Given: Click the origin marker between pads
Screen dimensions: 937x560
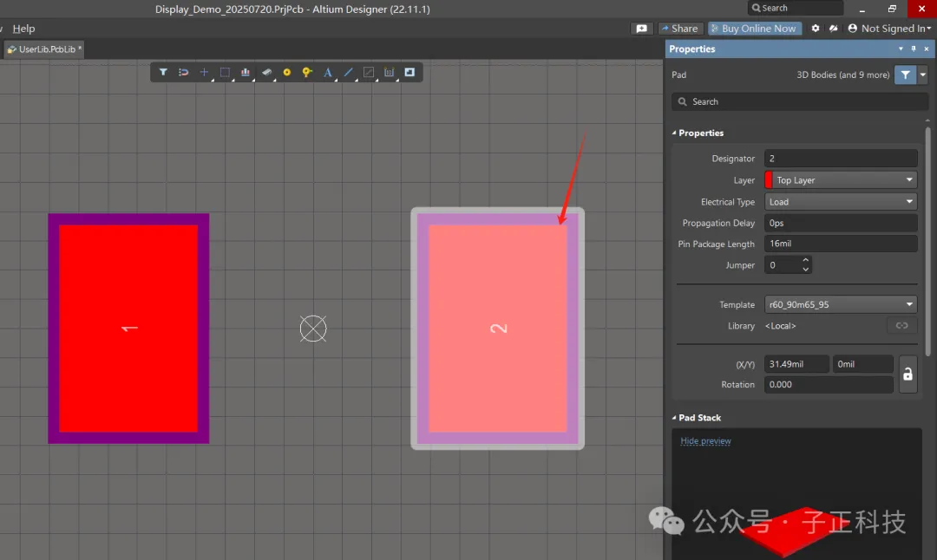Looking at the screenshot, I should coord(313,329).
